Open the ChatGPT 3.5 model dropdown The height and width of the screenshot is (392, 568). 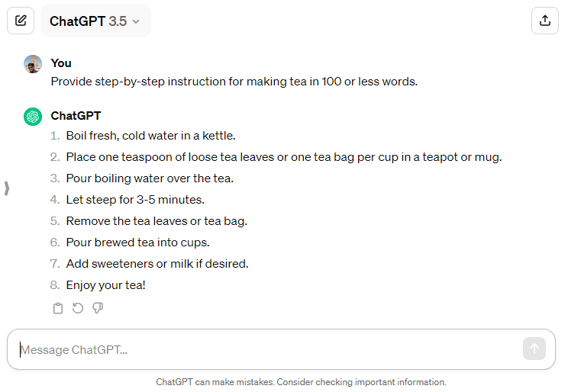[95, 21]
